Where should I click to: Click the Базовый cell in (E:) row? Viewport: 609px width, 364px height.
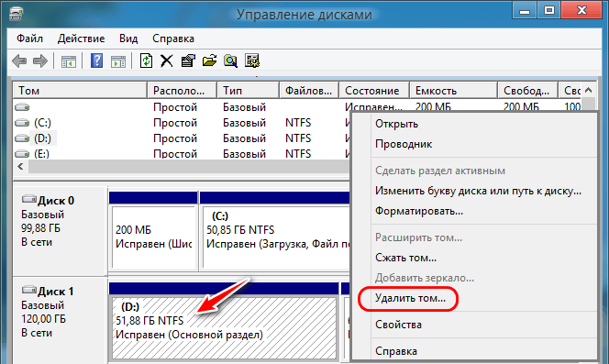[x=244, y=154]
